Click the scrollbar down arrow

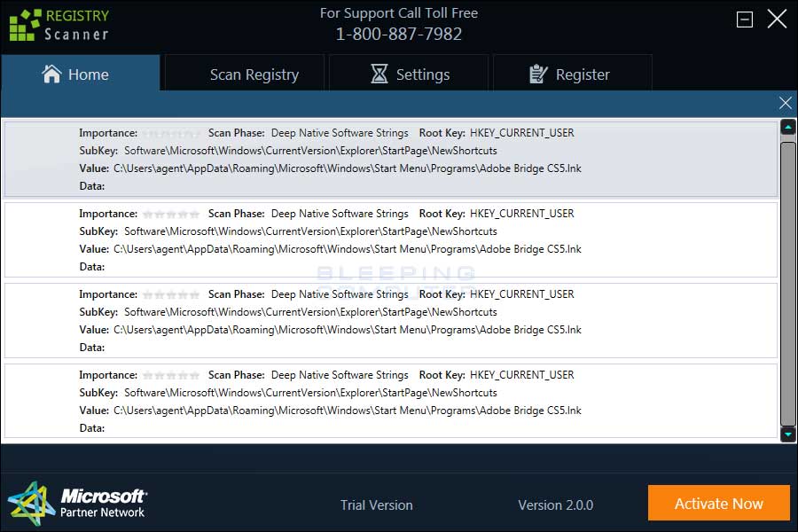(x=788, y=434)
